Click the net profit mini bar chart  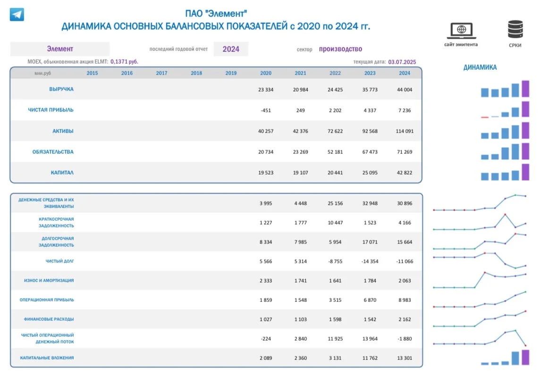click(505, 109)
